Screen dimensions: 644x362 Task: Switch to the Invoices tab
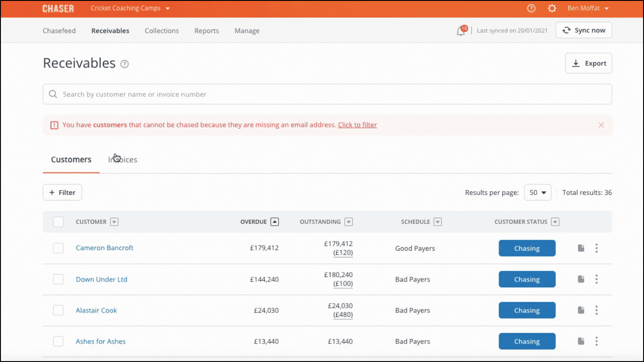pyautogui.click(x=123, y=160)
